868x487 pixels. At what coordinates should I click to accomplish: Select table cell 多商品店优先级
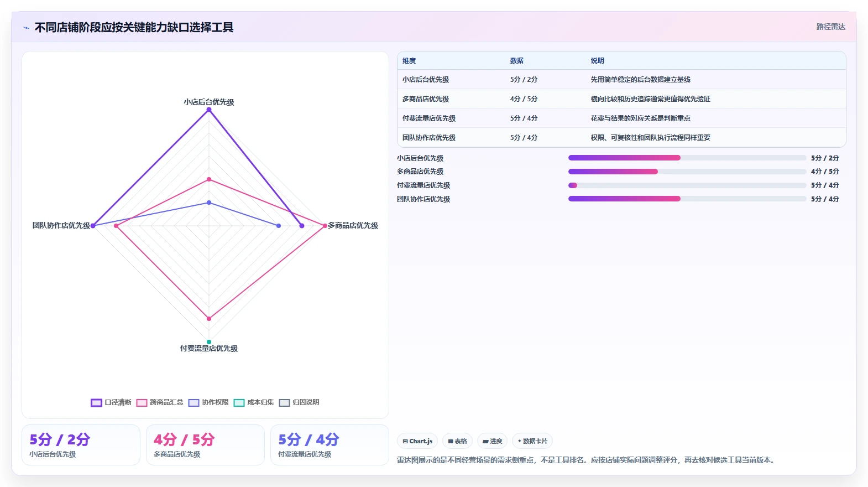tap(426, 99)
